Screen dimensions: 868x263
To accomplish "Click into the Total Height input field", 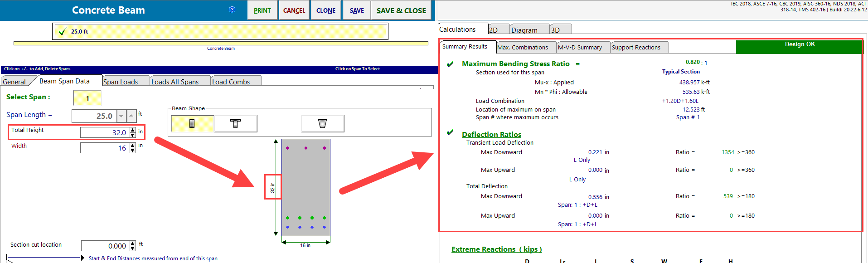I will click(104, 132).
